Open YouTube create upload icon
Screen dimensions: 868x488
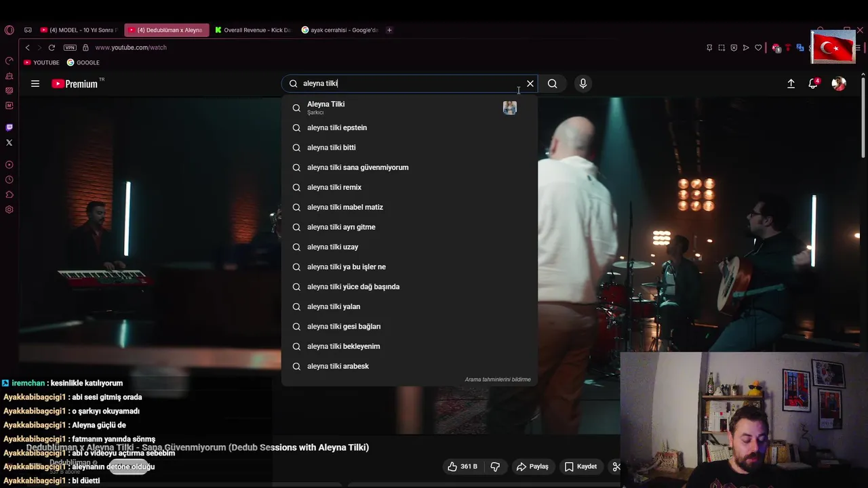(x=791, y=83)
